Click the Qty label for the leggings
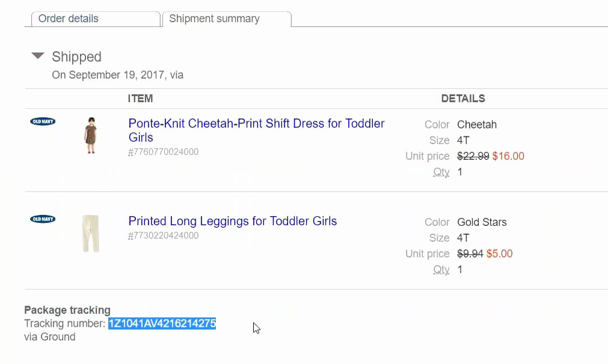 point(441,270)
